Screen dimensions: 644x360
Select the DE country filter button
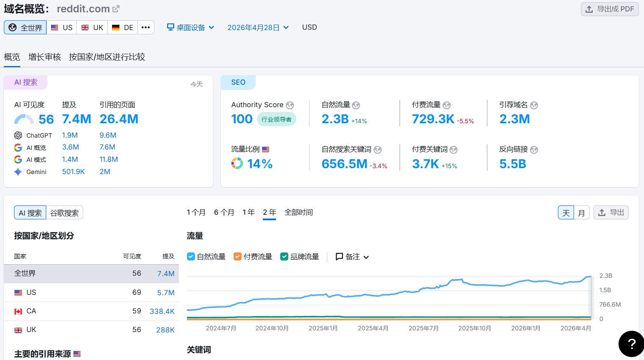(x=123, y=28)
